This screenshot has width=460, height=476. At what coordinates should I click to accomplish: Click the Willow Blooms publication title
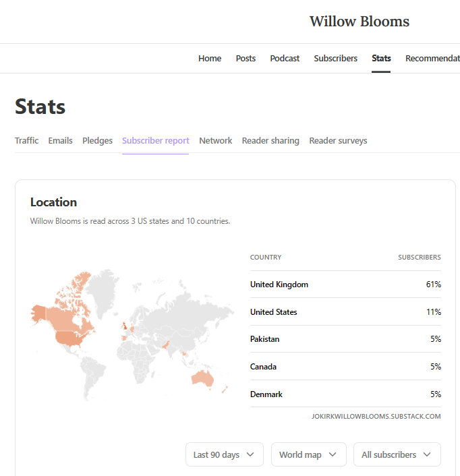[360, 22]
